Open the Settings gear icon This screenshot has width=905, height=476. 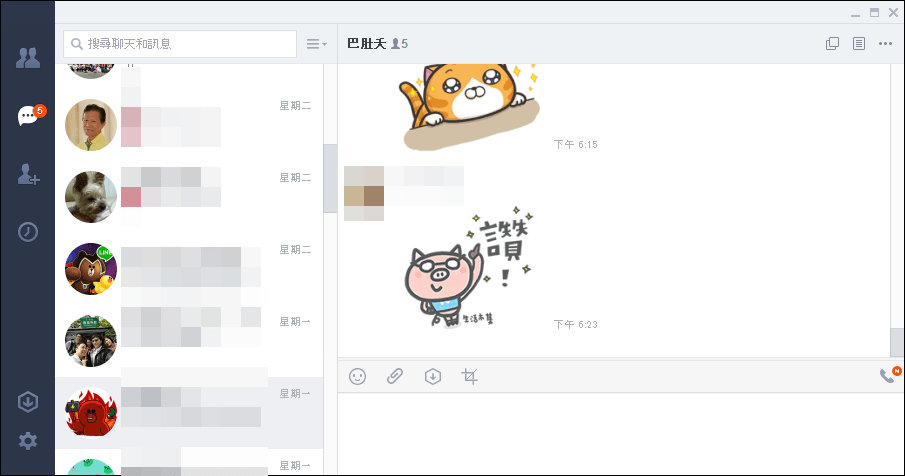point(28,441)
